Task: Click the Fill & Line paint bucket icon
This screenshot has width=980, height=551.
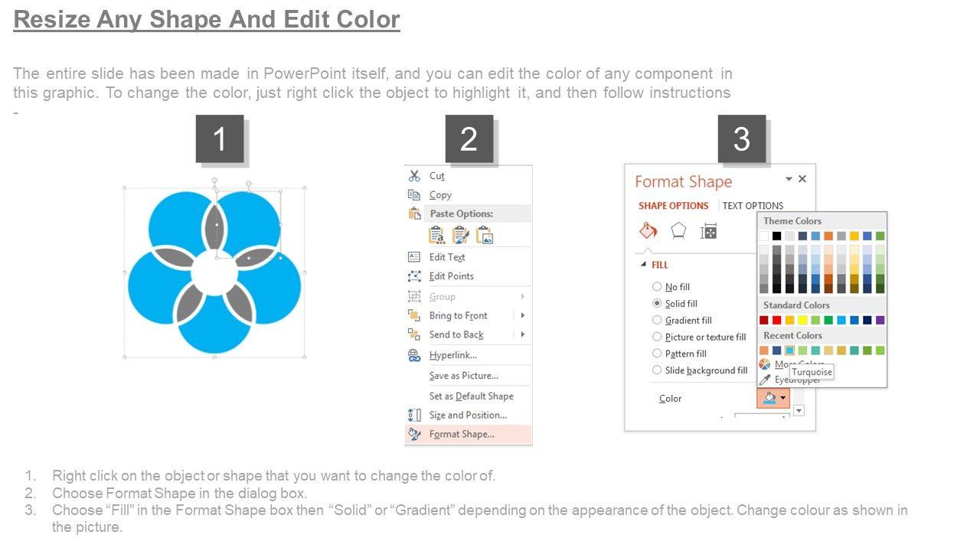Action: click(648, 230)
